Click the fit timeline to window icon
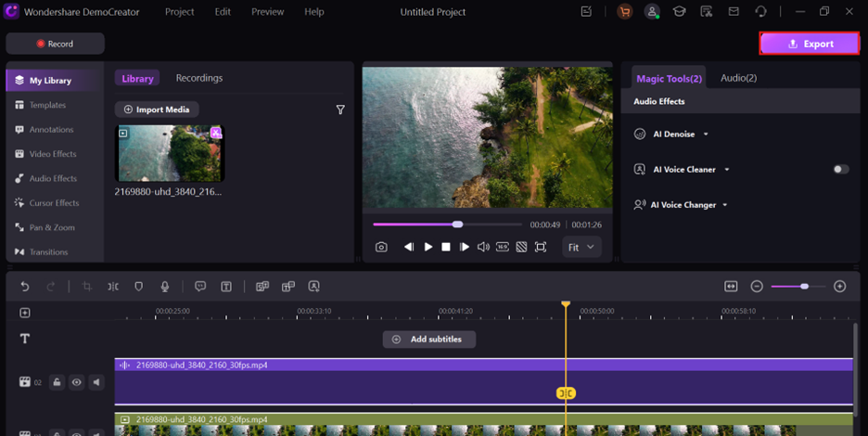 click(x=731, y=287)
